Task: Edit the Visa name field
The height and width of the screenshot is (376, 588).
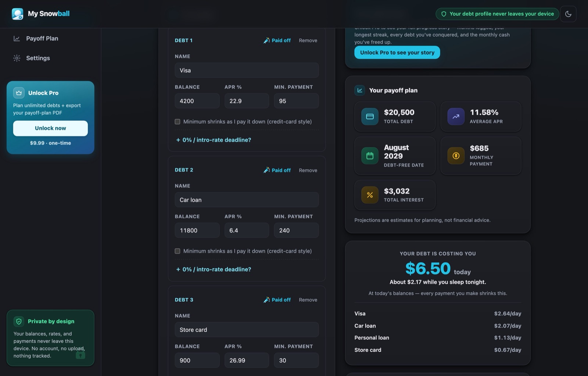Action: click(x=247, y=70)
